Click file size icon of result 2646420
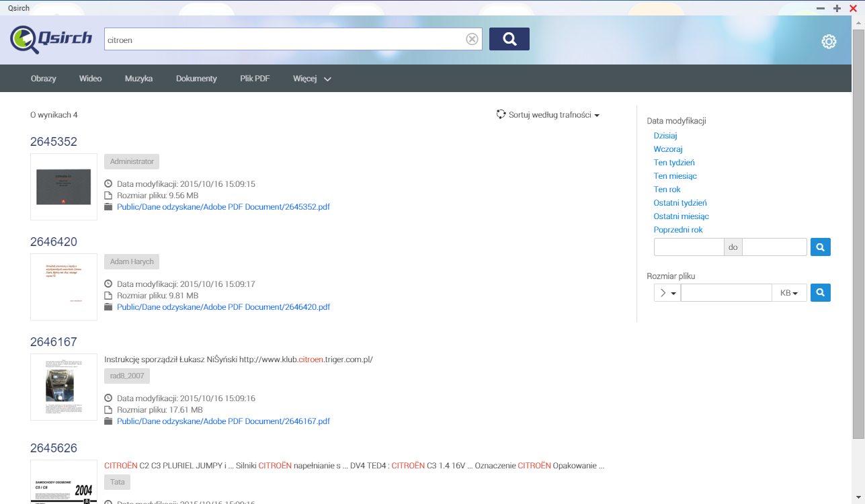This screenshot has height=504, width=865. point(108,296)
